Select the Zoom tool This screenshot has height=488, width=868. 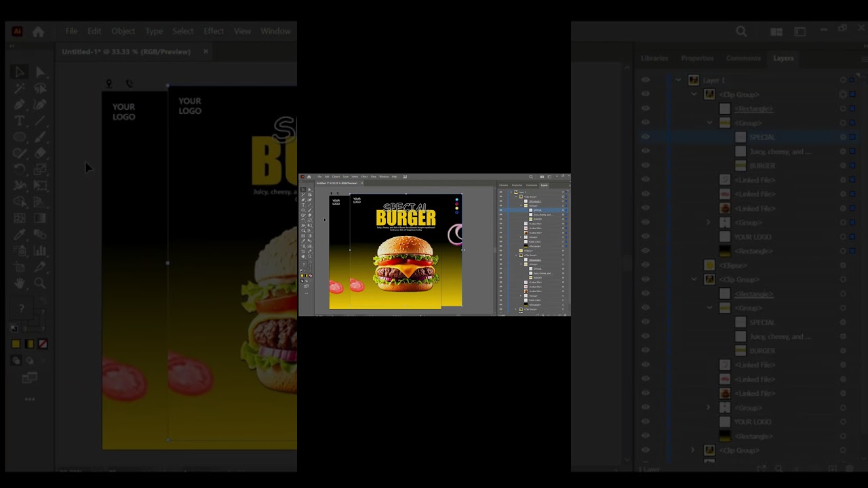point(40,283)
